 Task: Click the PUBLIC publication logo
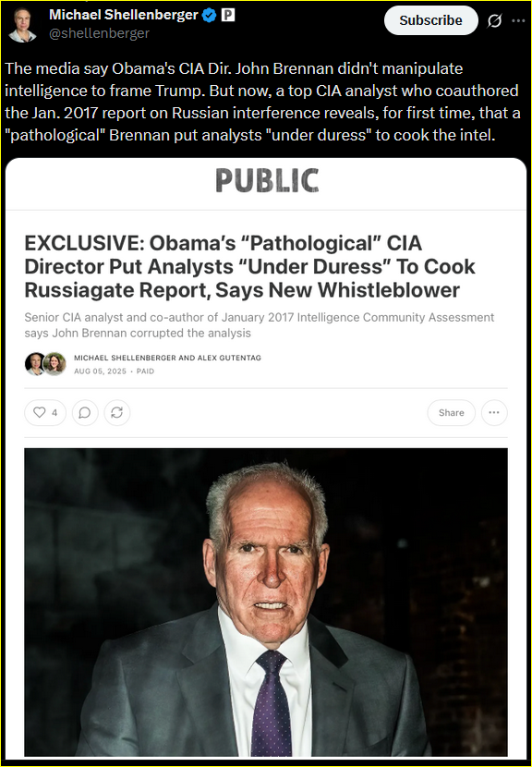(x=267, y=180)
